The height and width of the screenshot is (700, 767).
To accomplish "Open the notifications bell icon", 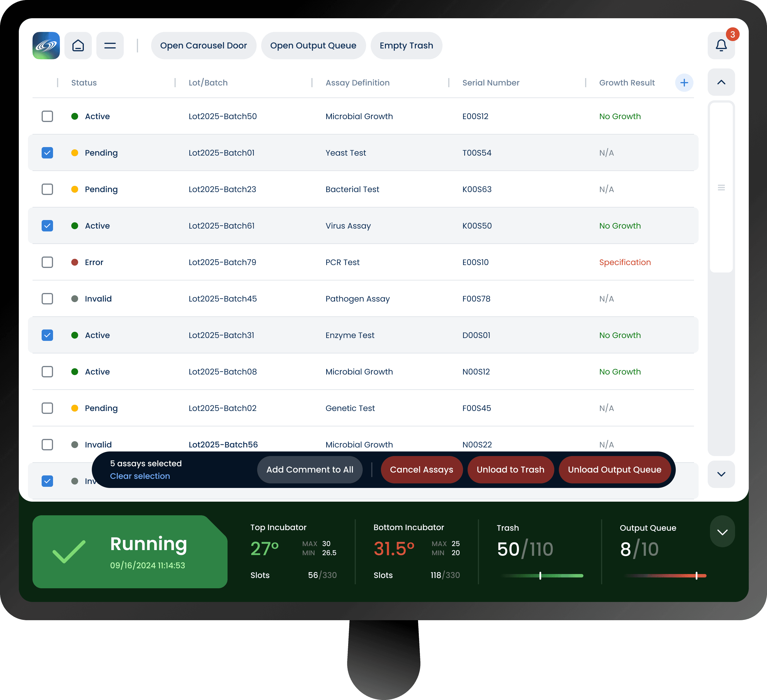I will pyautogui.click(x=721, y=46).
